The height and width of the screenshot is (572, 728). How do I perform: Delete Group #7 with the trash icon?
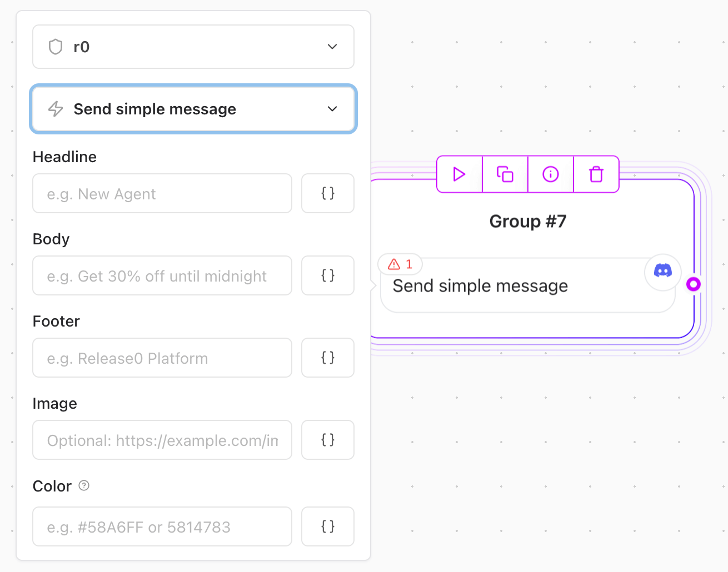[x=596, y=174]
